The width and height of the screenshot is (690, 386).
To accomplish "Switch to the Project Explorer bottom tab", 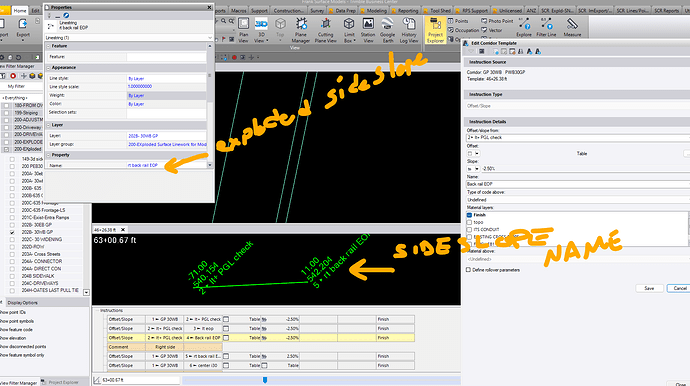I will (x=61, y=382).
